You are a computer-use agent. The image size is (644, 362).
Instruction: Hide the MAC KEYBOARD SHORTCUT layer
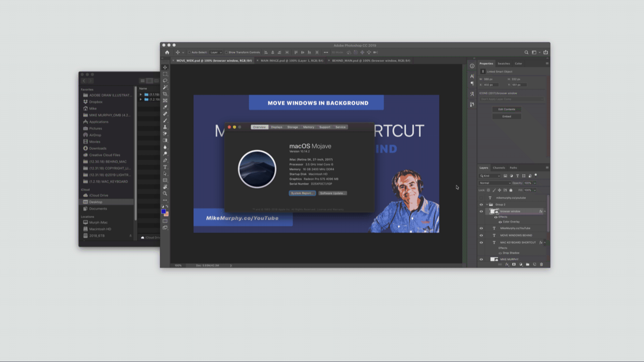point(481,242)
